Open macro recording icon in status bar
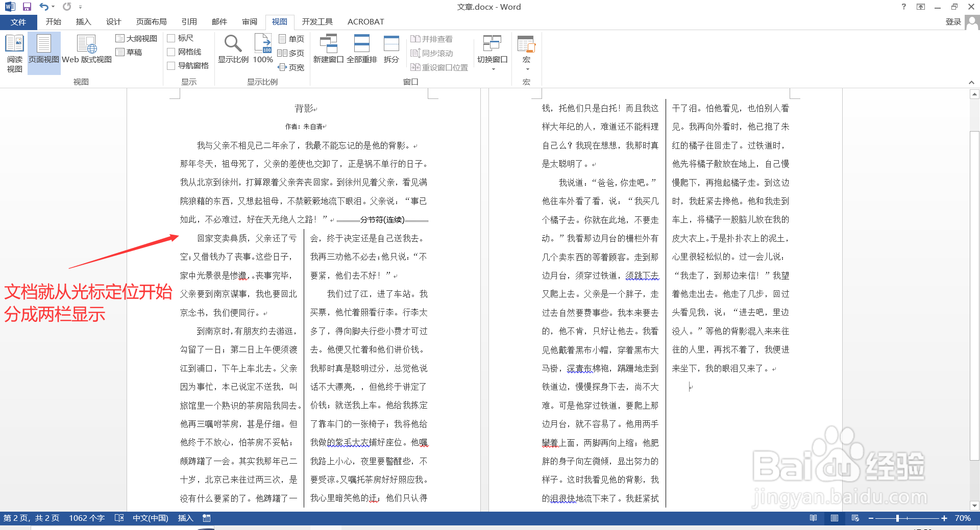 pos(207,518)
